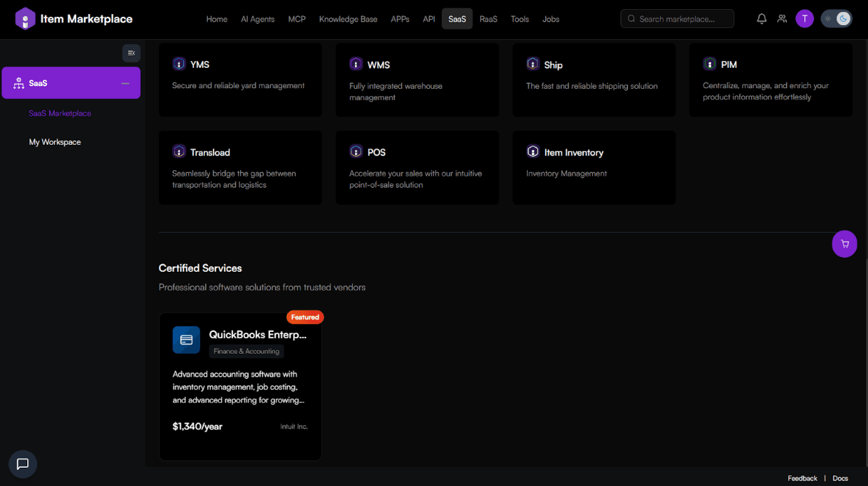This screenshot has width=868, height=486.
Task: Select My Workspace in sidebar
Action: coord(55,142)
